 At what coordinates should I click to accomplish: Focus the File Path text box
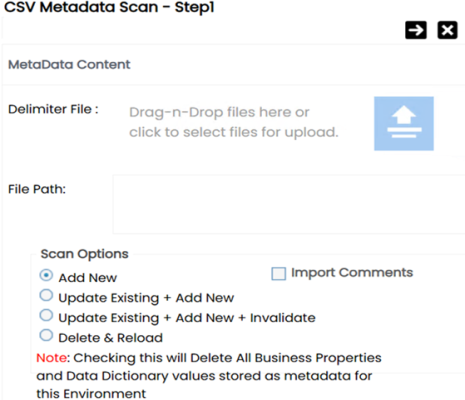289,204
